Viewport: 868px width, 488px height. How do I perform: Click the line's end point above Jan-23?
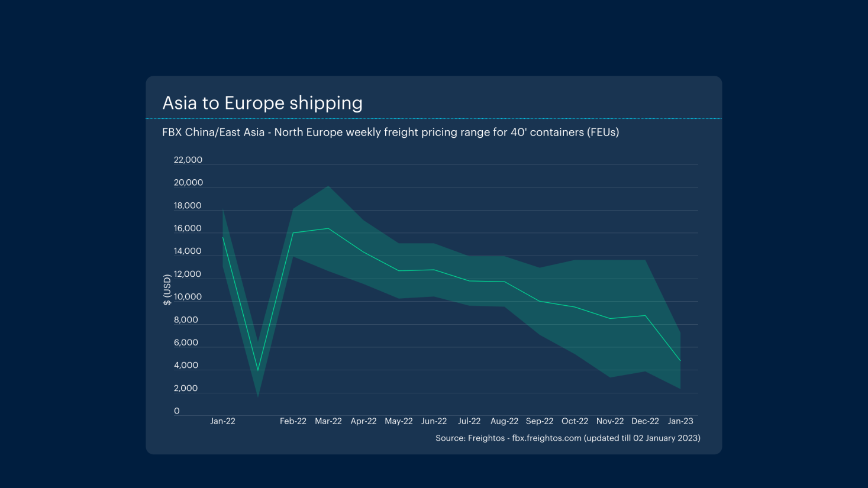tap(680, 361)
